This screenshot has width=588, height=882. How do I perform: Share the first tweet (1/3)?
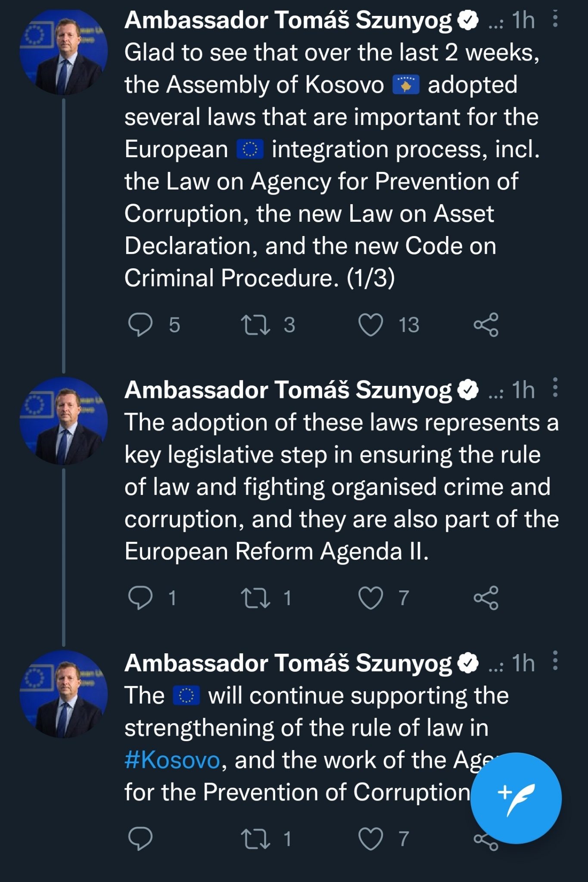click(x=486, y=325)
